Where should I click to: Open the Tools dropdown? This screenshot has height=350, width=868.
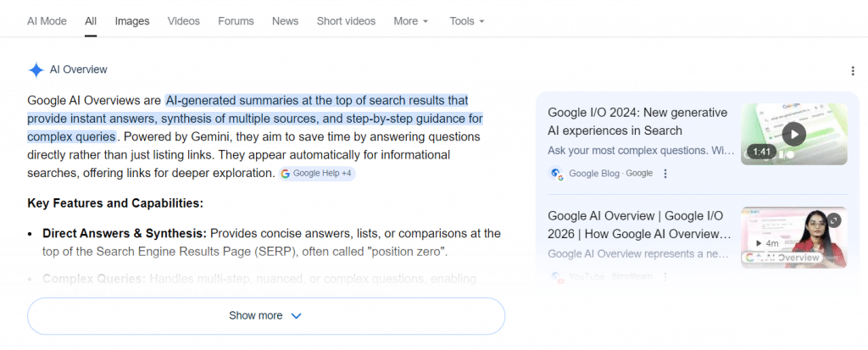tap(467, 21)
